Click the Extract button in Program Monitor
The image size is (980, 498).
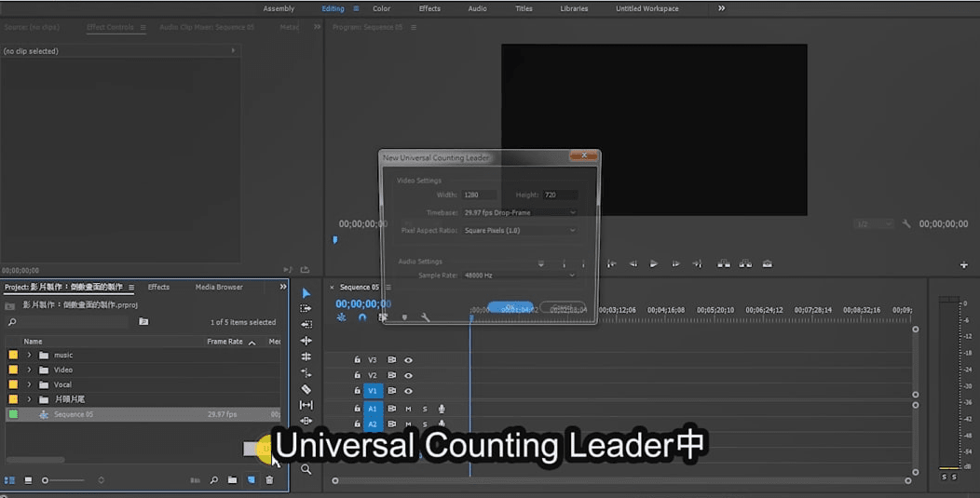coord(745,264)
